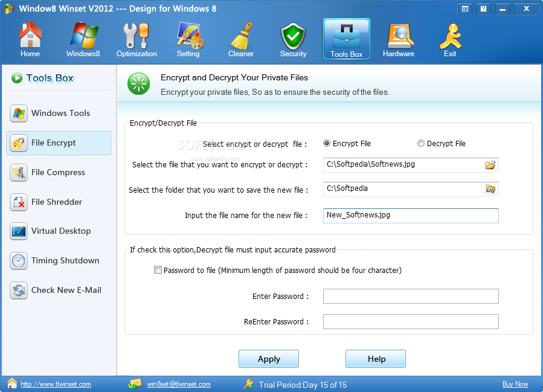Click the win8set@tlwinset.com email link
The height and width of the screenshot is (392, 543).
179,384
